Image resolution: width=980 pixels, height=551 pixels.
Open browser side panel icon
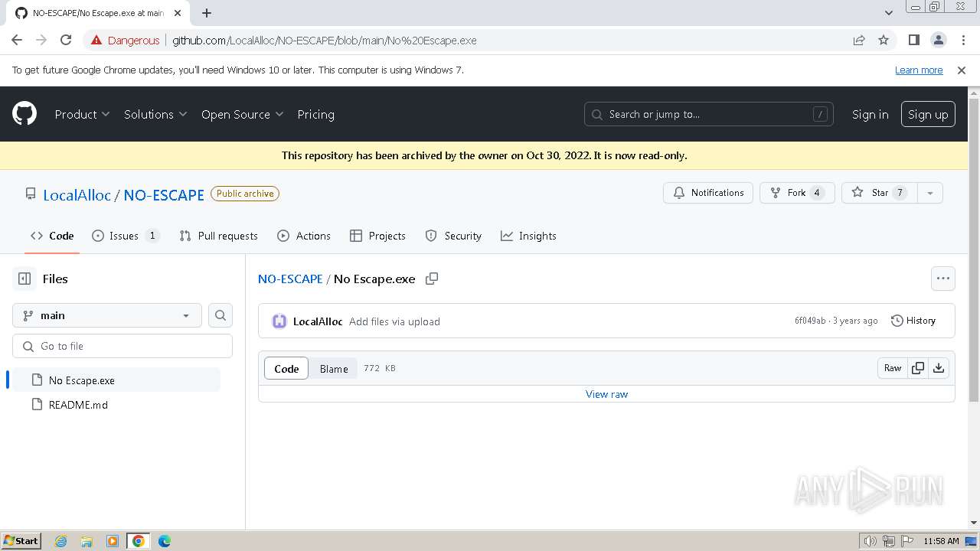click(x=913, y=41)
